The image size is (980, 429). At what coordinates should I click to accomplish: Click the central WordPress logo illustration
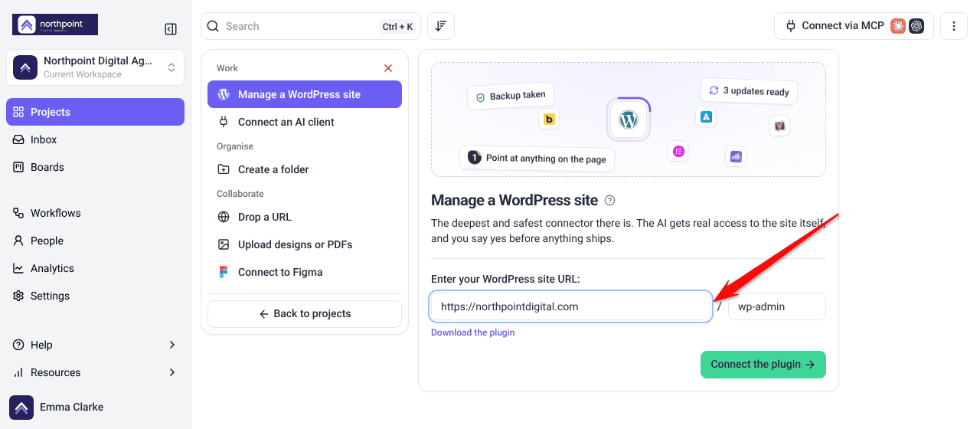(x=629, y=120)
